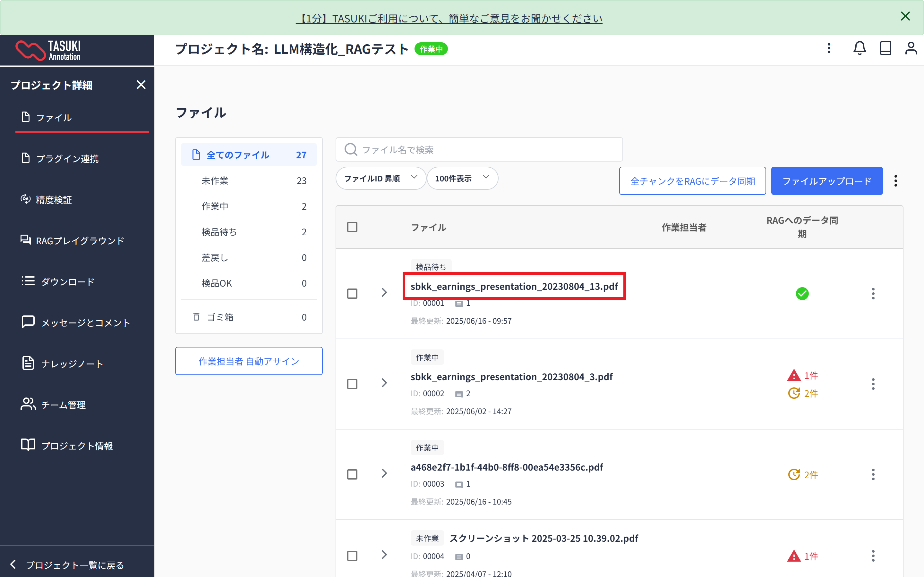Expand the row of file ID 00002
Image resolution: width=924 pixels, height=577 pixels.
click(x=384, y=383)
